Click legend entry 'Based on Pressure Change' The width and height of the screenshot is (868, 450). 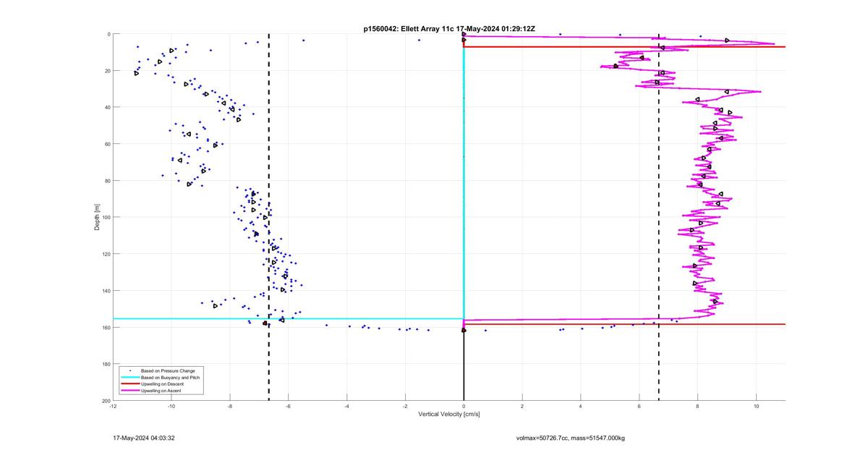coord(168,371)
